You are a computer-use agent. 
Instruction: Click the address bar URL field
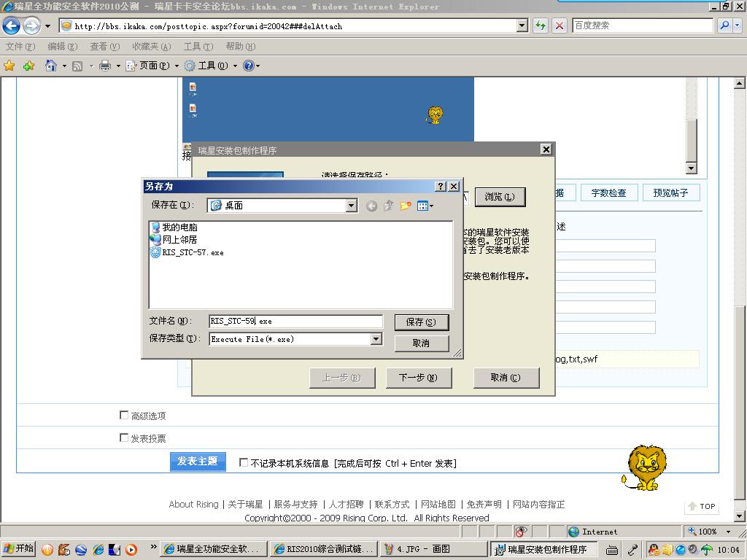click(288, 26)
